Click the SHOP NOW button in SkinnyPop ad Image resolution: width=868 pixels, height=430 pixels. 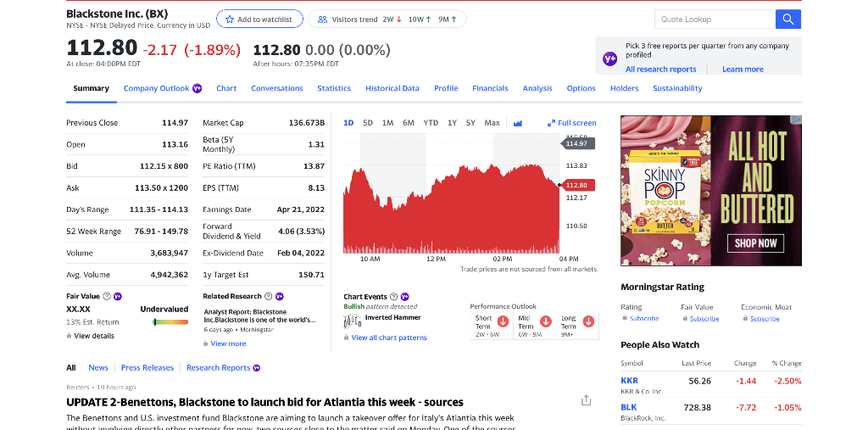pos(755,243)
